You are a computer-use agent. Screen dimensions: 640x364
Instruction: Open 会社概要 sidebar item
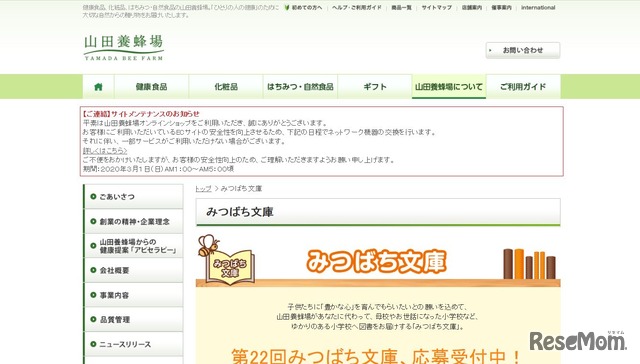pos(134,270)
